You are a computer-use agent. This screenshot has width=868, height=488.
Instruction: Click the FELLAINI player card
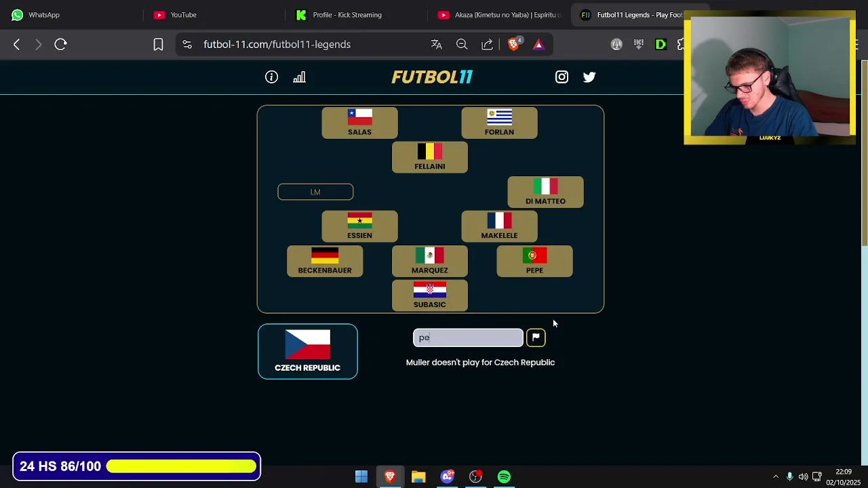click(x=430, y=157)
